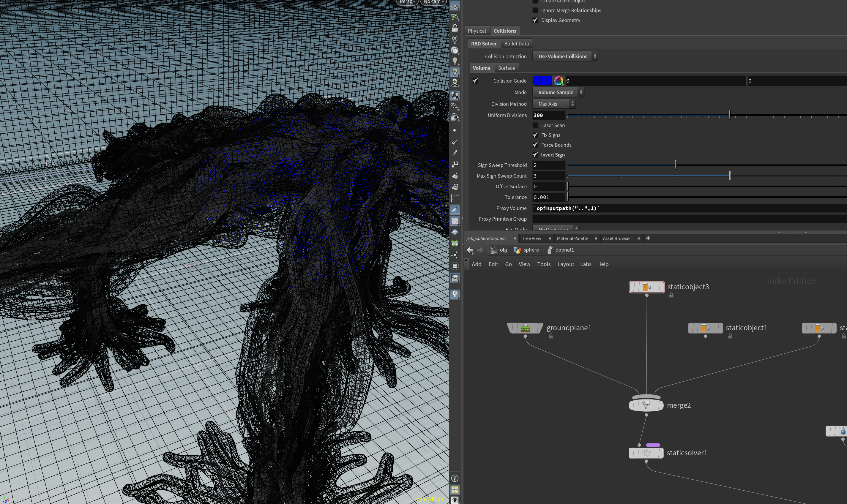Image resolution: width=847 pixels, height=504 pixels.
Task: Select the staticsolver1 node
Action: pyautogui.click(x=646, y=453)
